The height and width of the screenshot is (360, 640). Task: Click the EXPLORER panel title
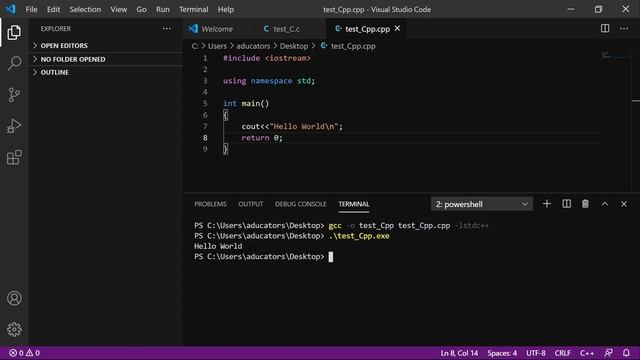click(x=56, y=29)
